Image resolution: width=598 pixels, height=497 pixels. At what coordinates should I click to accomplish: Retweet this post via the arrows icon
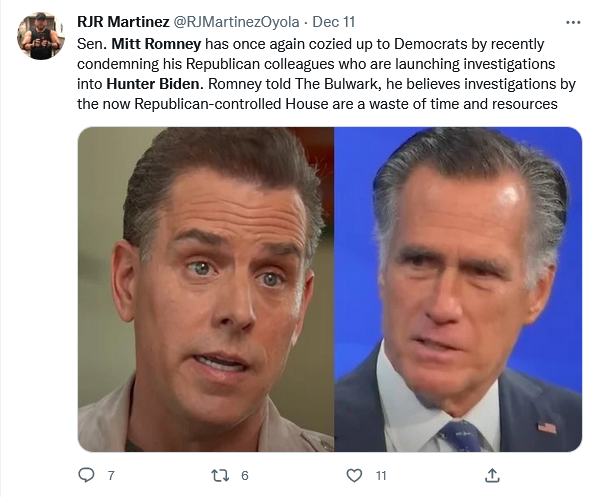pos(220,475)
